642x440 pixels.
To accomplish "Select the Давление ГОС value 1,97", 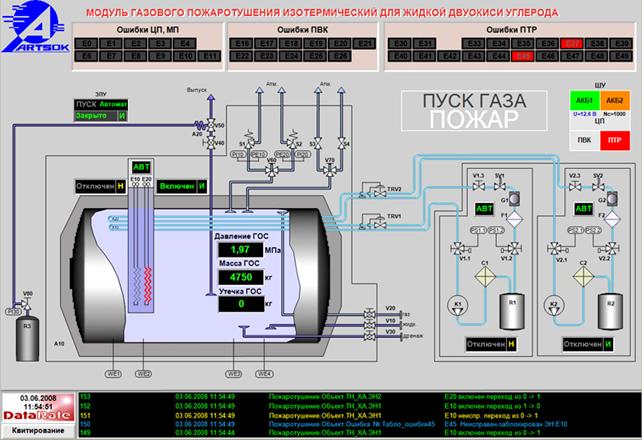I will point(241,250).
